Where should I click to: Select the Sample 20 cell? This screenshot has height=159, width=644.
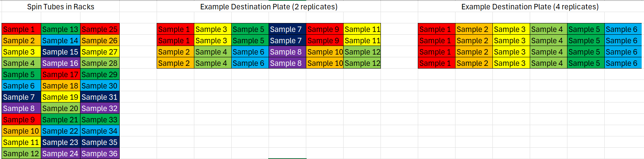60,108
